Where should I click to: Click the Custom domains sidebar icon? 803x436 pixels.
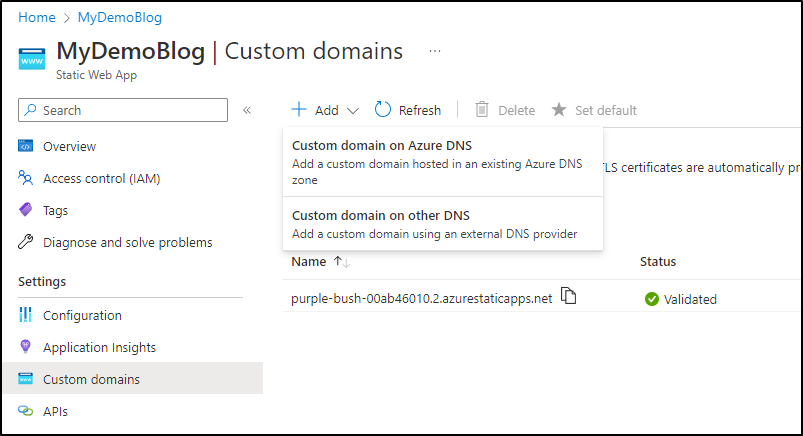tap(26, 379)
